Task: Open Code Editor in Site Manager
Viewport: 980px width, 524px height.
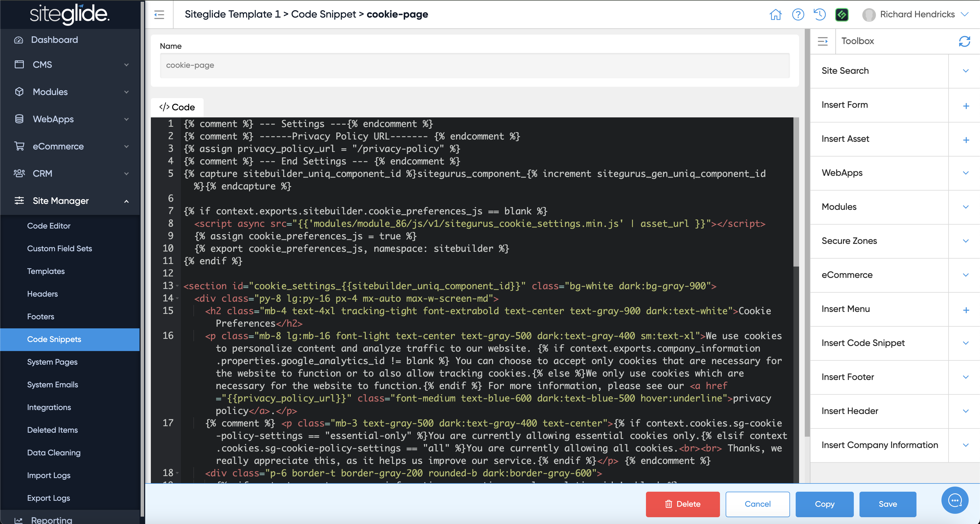Action: pyautogui.click(x=49, y=226)
